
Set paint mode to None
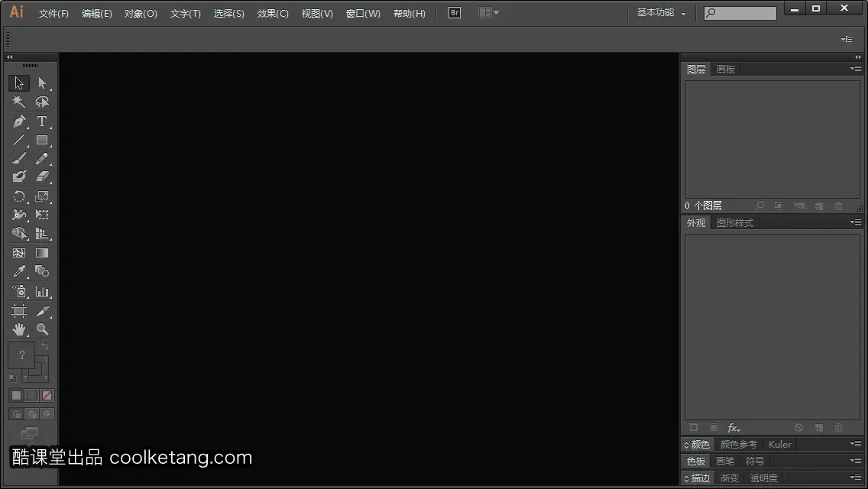47,396
